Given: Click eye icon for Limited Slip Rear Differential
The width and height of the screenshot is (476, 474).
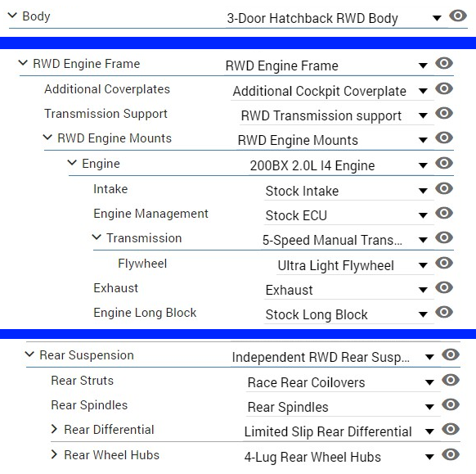Looking at the screenshot, I should tap(451, 429).
